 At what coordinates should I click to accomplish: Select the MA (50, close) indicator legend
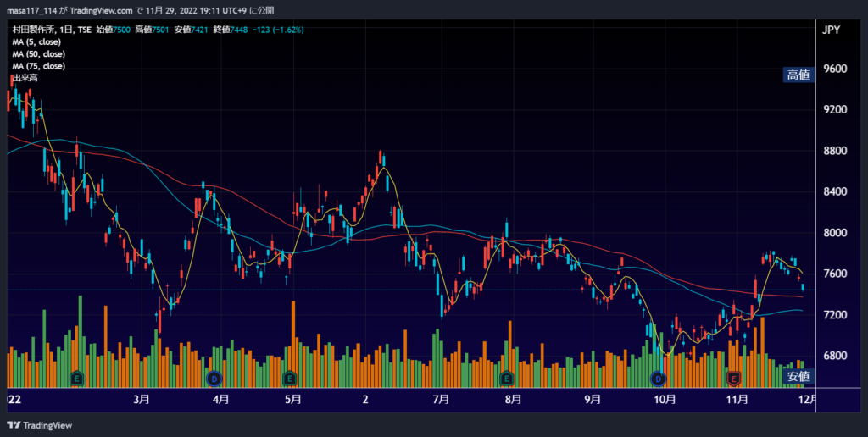[x=39, y=54]
